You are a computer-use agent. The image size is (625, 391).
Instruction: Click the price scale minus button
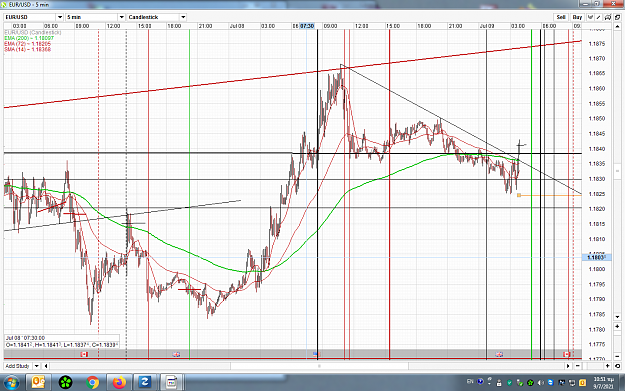click(617, 356)
